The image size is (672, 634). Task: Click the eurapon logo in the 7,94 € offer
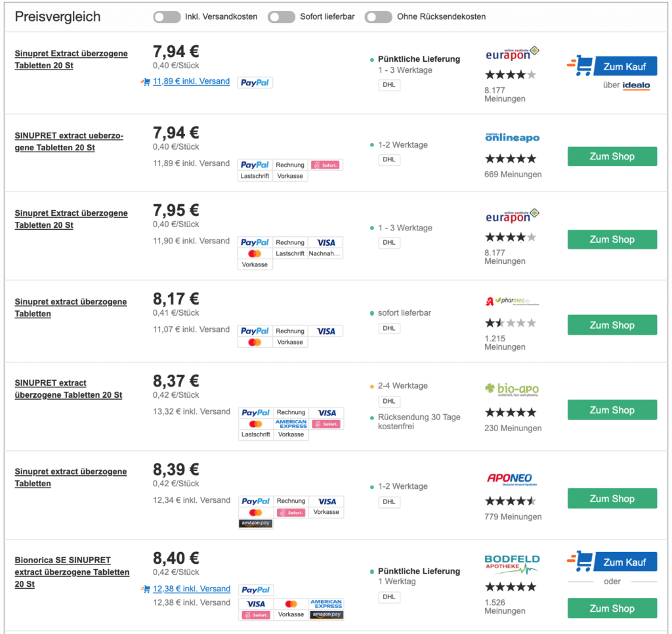tap(512, 54)
